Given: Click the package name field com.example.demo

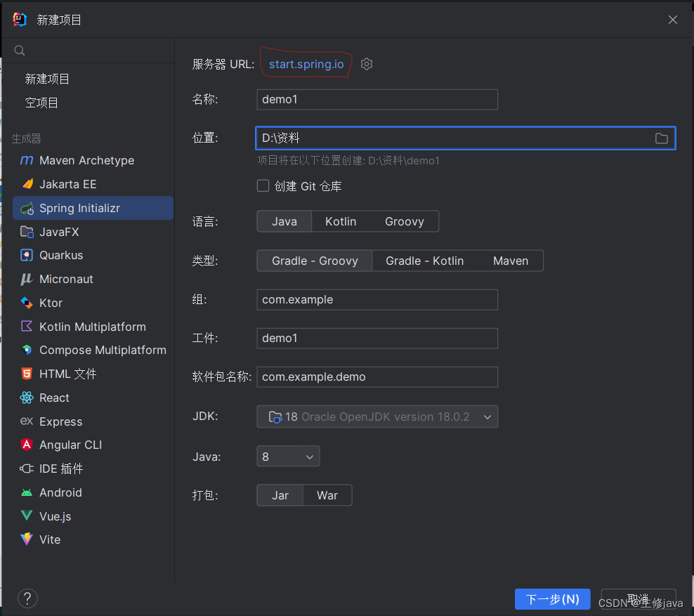Looking at the screenshot, I should 377,376.
